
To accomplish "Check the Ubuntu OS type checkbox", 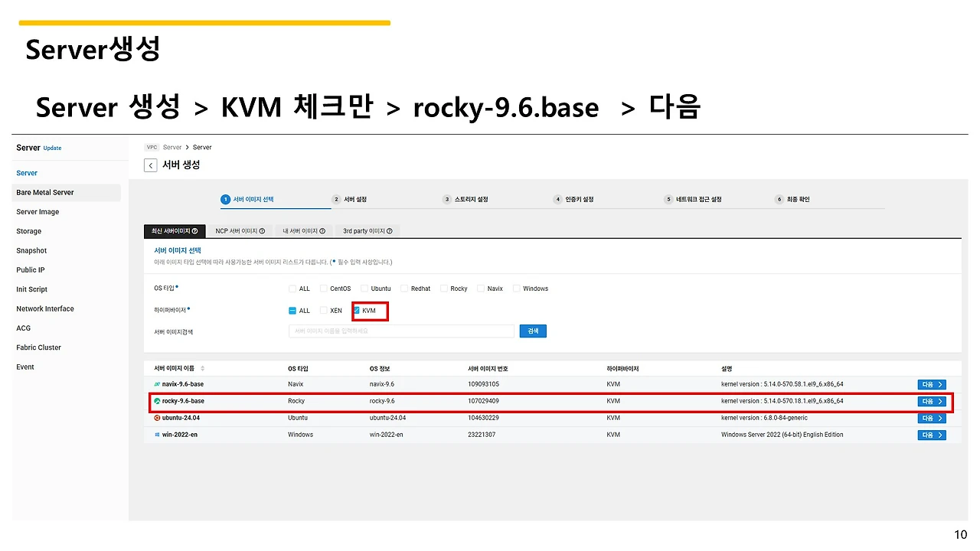I will coord(364,289).
